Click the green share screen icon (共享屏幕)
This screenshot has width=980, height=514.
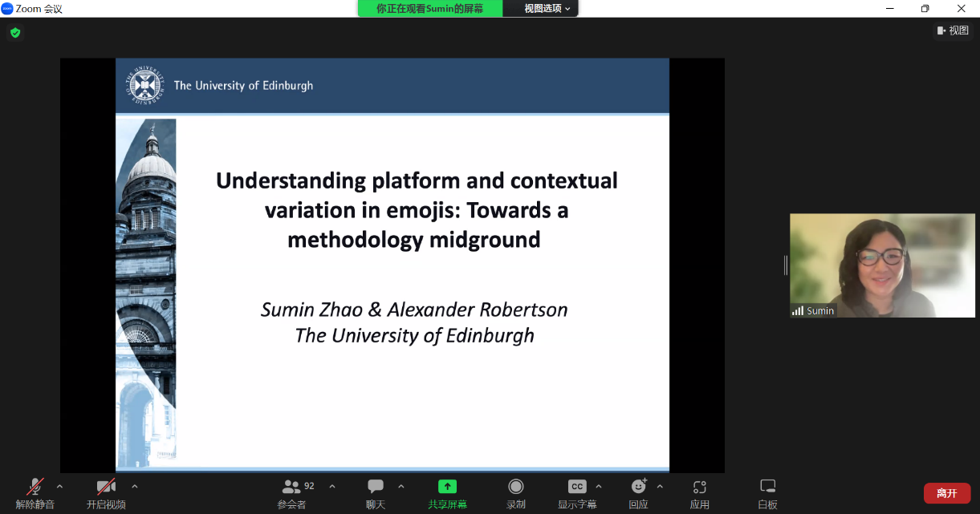pyautogui.click(x=447, y=487)
